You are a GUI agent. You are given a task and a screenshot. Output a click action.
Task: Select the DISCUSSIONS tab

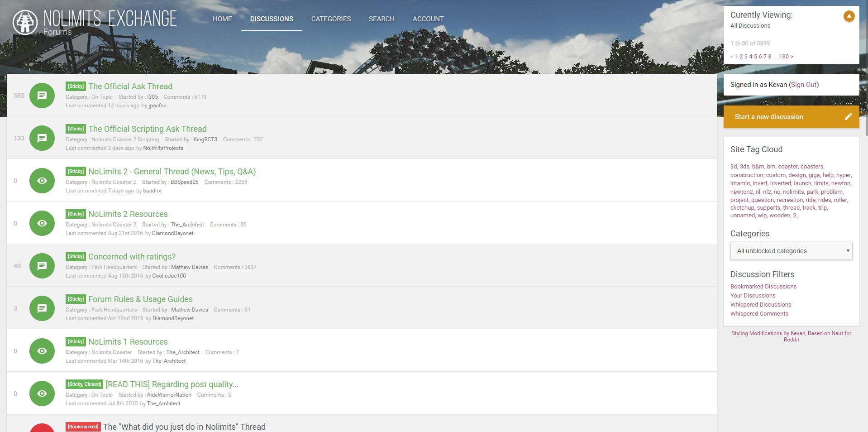(x=272, y=19)
